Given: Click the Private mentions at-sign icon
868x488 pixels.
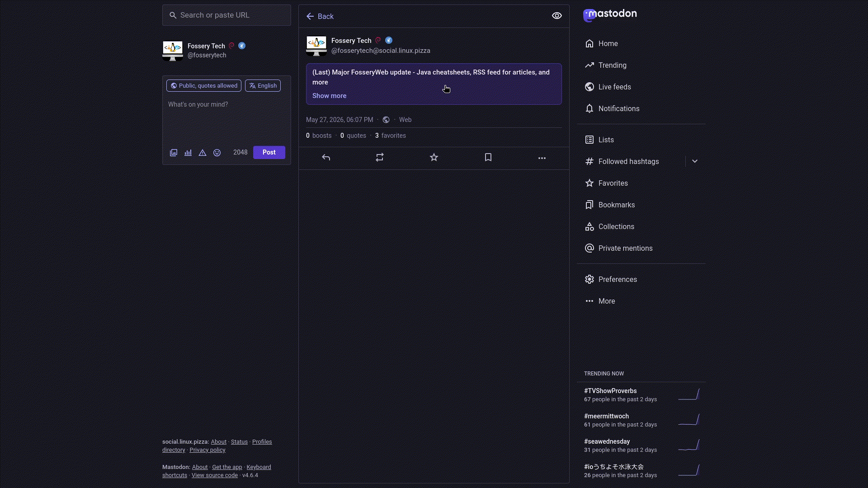Looking at the screenshot, I should click(590, 249).
